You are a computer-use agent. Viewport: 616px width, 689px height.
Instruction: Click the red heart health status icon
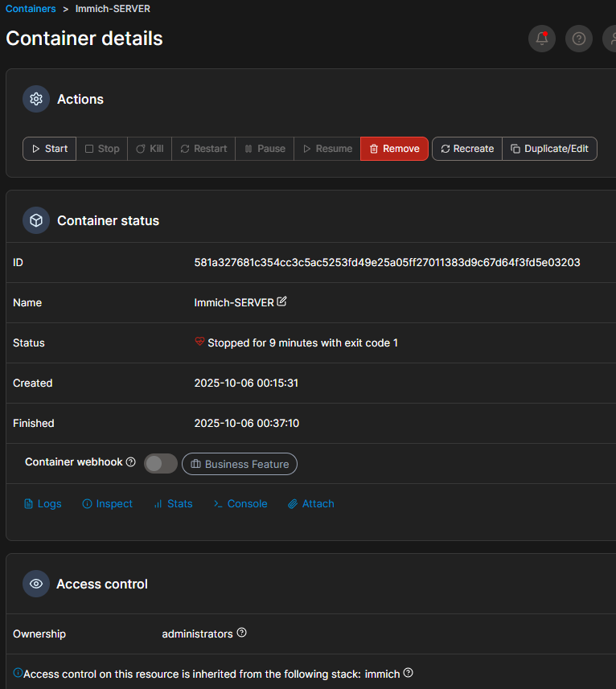(x=199, y=342)
